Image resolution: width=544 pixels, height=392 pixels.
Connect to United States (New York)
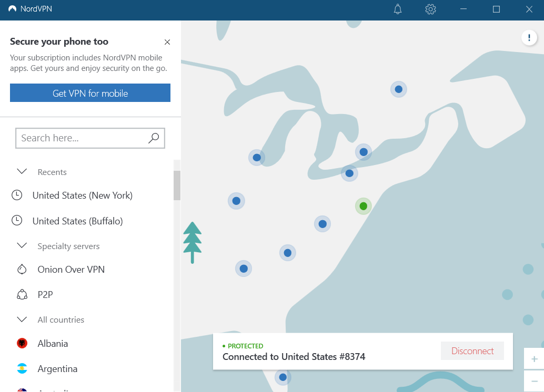tap(83, 195)
